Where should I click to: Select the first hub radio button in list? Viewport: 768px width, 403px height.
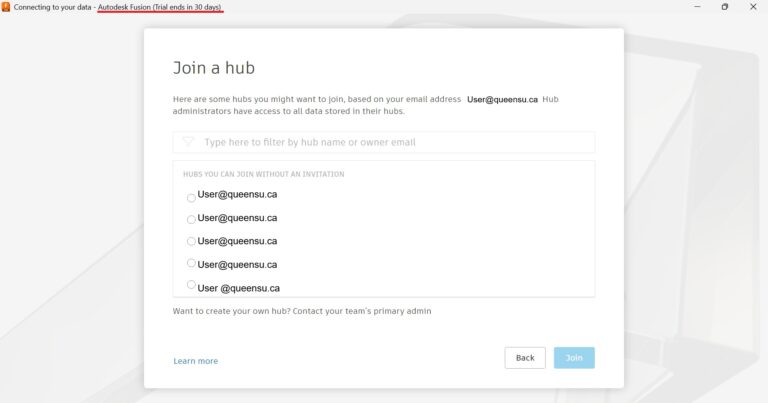click(x=191, y=198)
